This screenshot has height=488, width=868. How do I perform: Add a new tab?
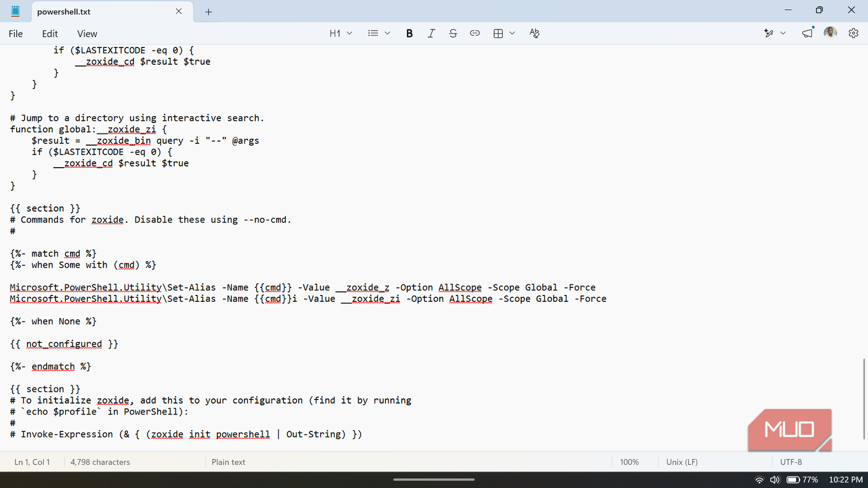[208, 12]
